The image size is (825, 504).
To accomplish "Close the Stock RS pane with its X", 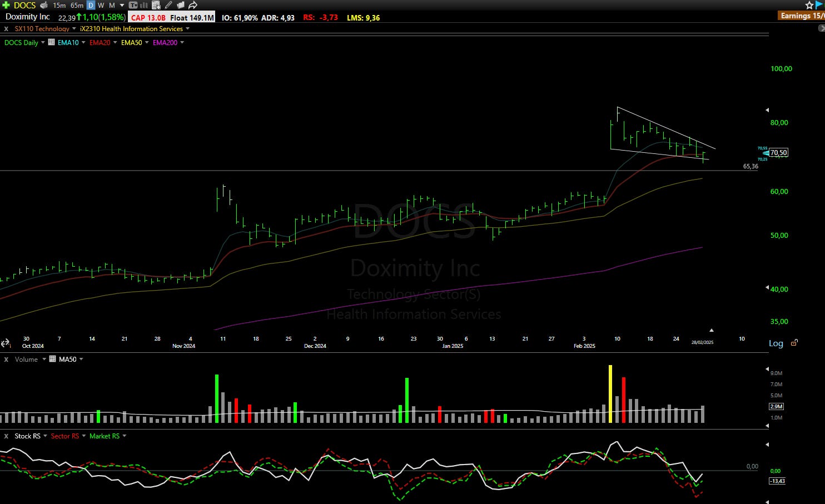I will pyautogui.click(x=6, y=436).
